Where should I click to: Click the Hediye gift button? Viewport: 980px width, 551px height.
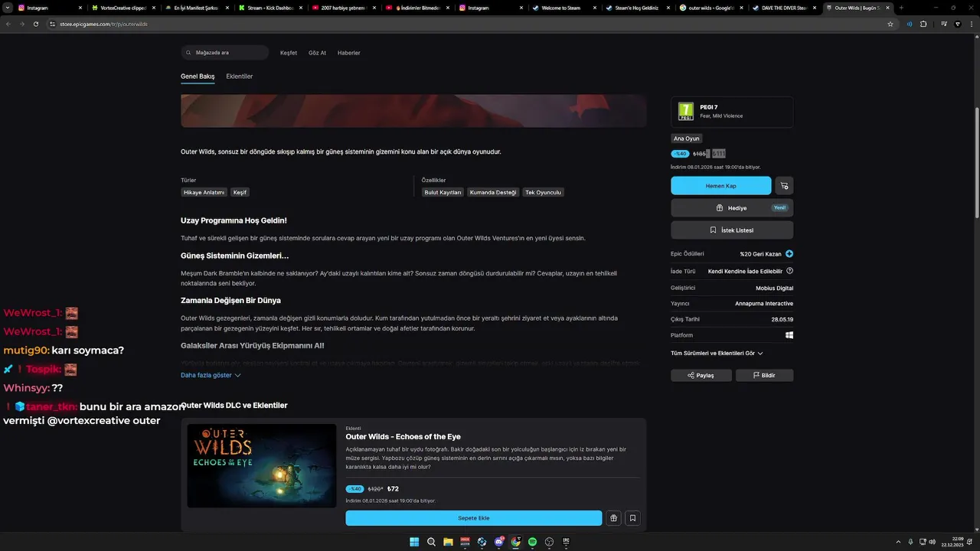(732, 208)
